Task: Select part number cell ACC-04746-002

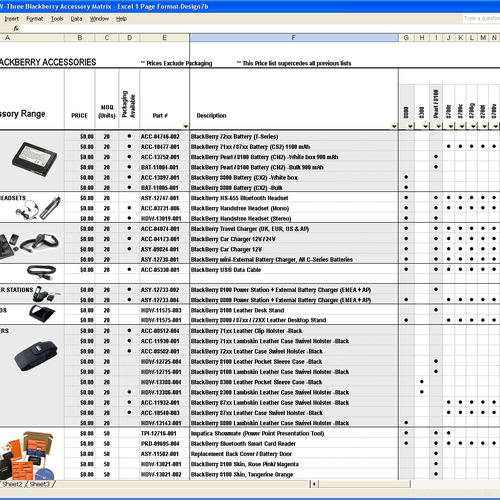Action: click(x=165, y=137)
